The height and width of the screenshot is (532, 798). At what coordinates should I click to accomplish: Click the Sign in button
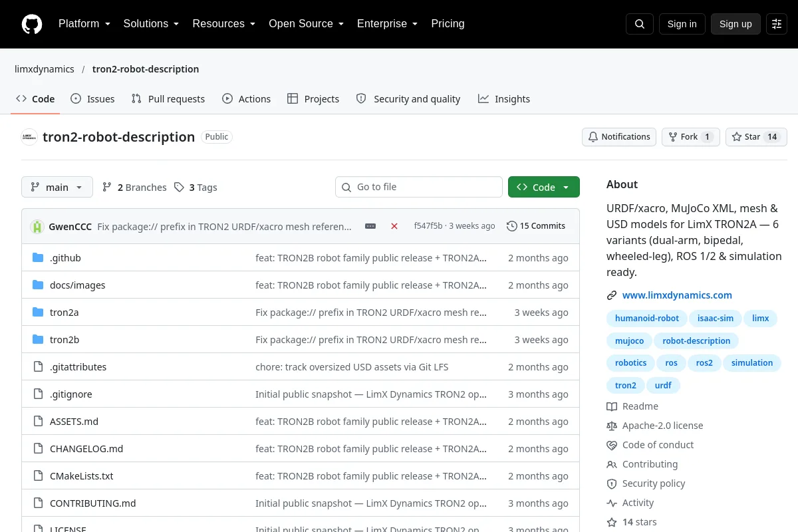click(682, 24)
